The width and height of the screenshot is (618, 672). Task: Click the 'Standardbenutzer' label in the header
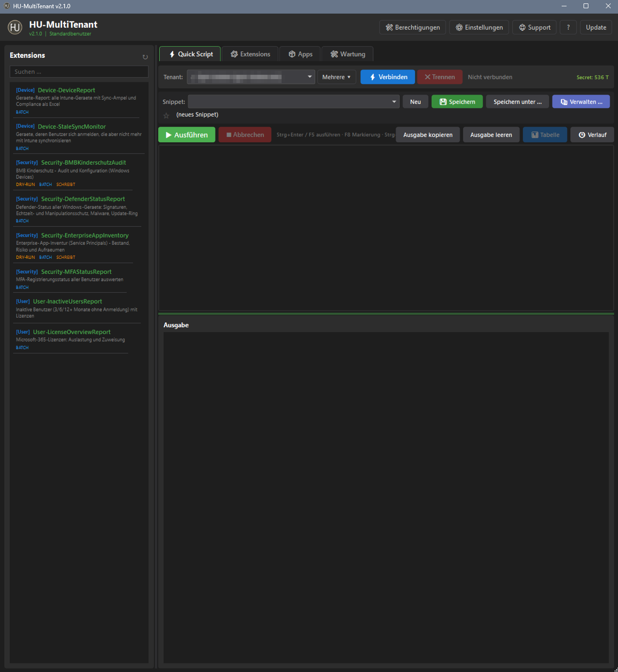point(70,34)
